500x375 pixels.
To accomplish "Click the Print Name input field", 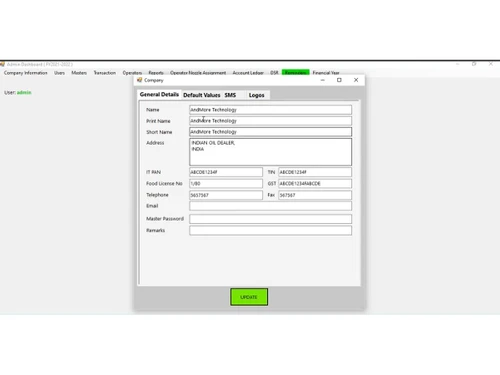I will point(270,121).
